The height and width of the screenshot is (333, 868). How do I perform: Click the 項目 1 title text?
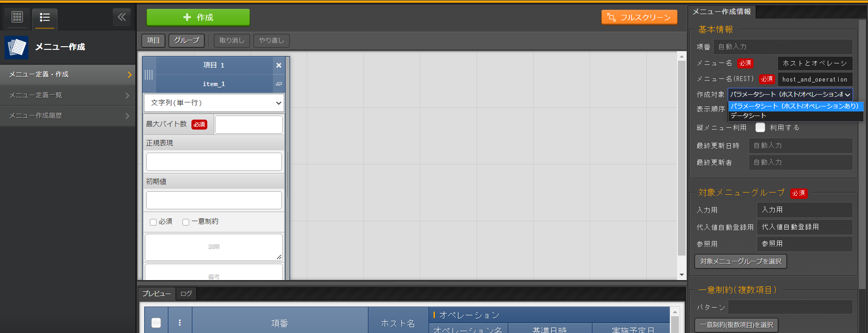point(214,65)
